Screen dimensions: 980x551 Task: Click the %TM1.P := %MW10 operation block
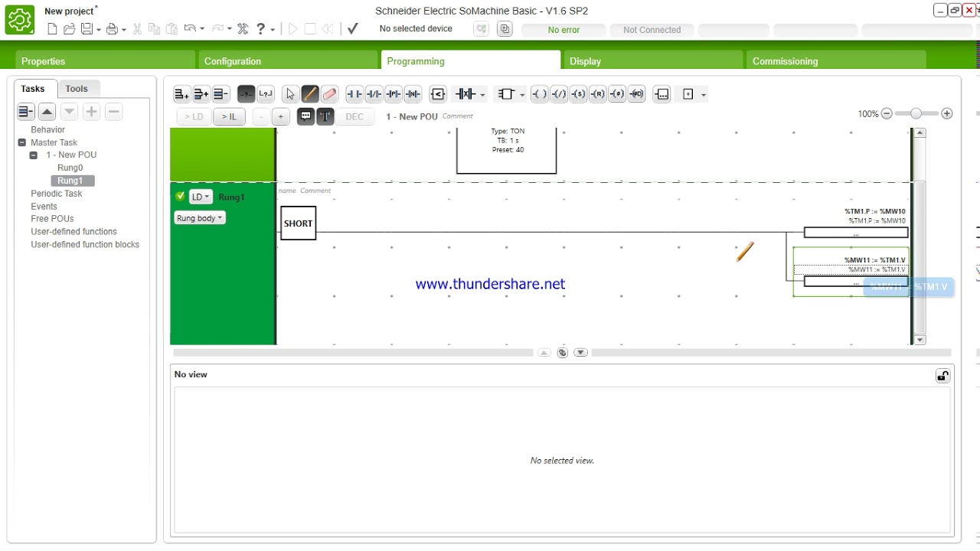click(x=856, y=232)
